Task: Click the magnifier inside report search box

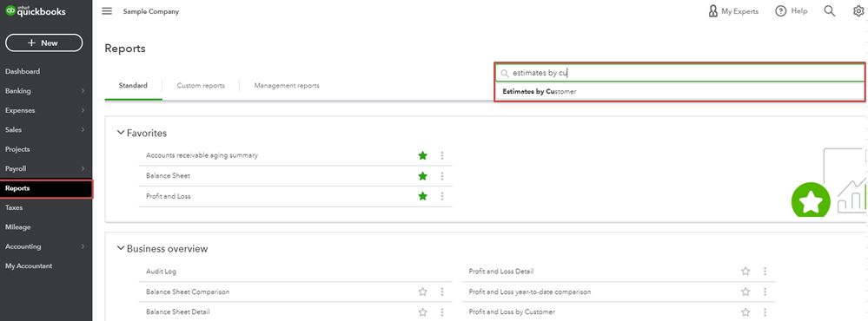Action: click(x=504, y=73)
